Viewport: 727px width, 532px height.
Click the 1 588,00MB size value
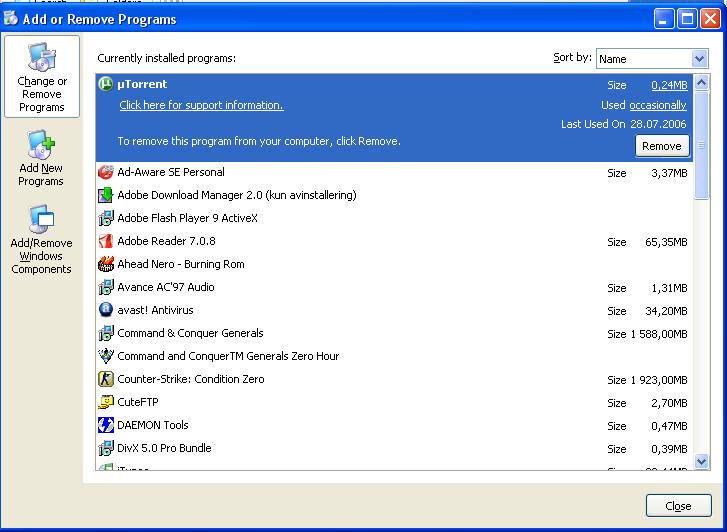(659, 334)
